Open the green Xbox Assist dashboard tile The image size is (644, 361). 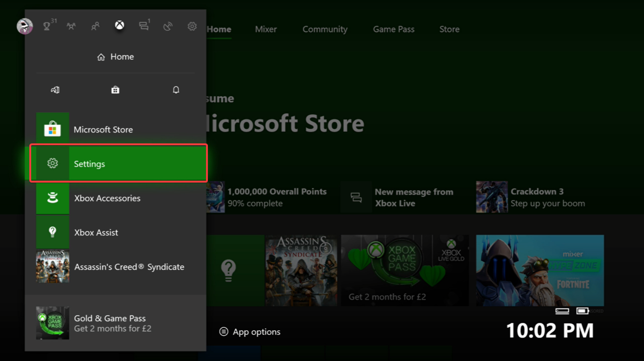tap(235, 271)
